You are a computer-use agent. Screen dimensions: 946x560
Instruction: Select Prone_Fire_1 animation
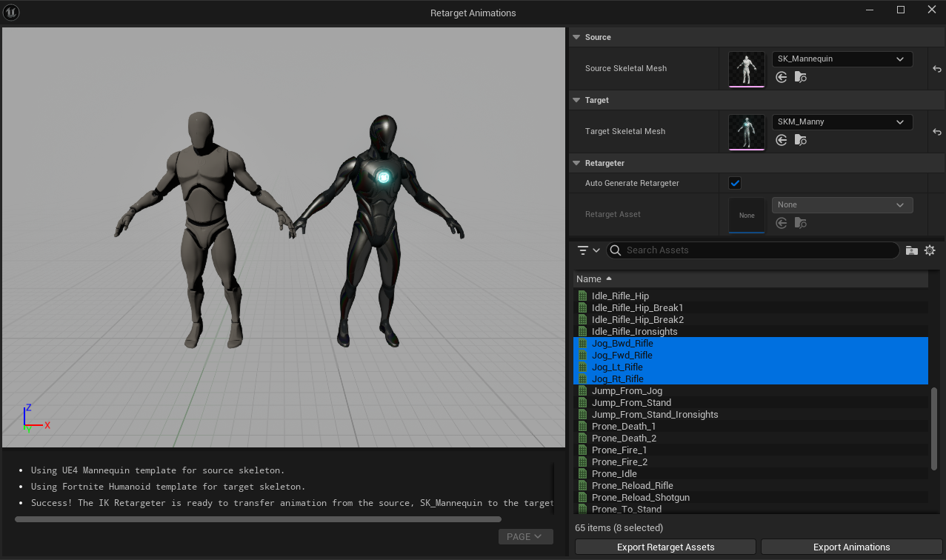750,450
